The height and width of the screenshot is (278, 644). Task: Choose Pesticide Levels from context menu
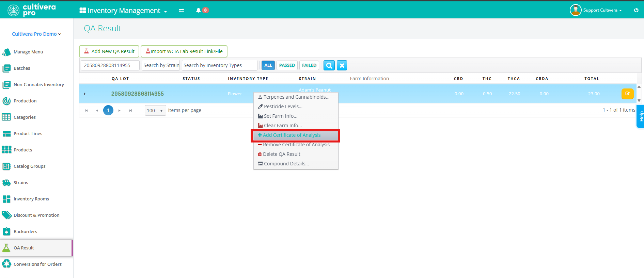tap(296, 107)
